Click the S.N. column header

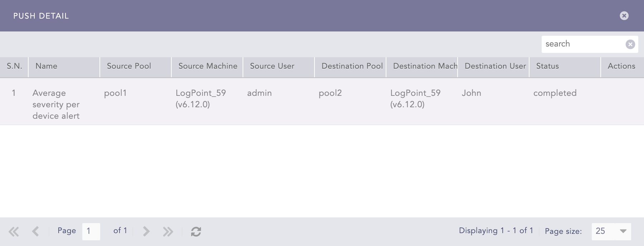click(x=14, y=66)
